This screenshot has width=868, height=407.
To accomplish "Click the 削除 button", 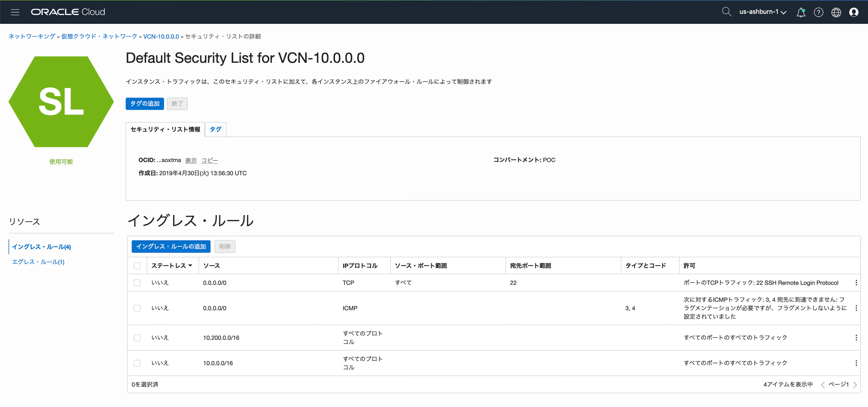I will [225, 247].
